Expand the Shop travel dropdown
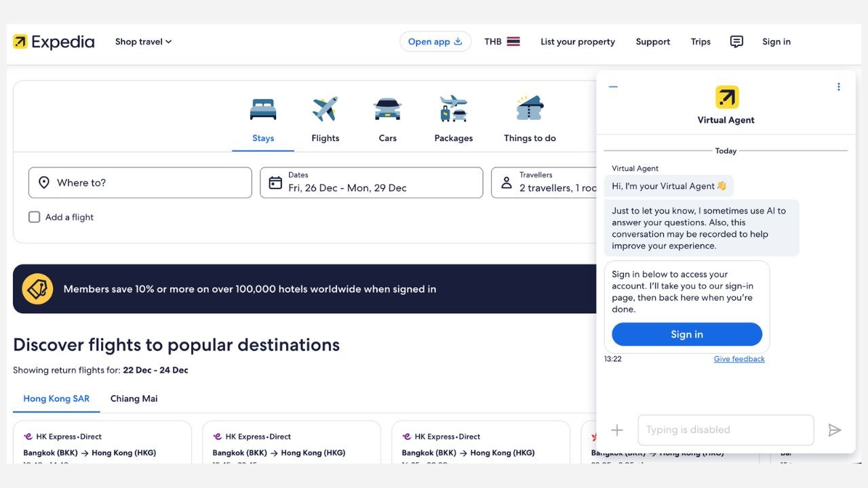Image resolution: width=868 pixels, height=488 pixels. pyautogui.click(x=143, y=42)
